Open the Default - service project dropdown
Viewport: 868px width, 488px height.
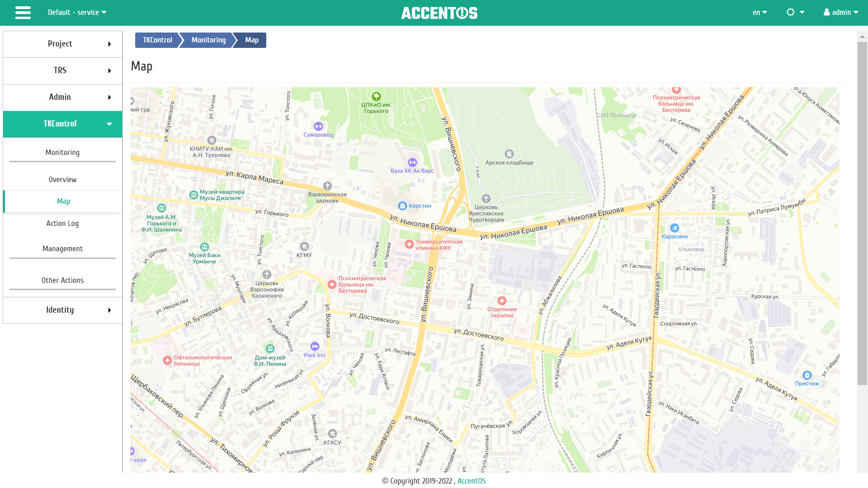(77, 12)
